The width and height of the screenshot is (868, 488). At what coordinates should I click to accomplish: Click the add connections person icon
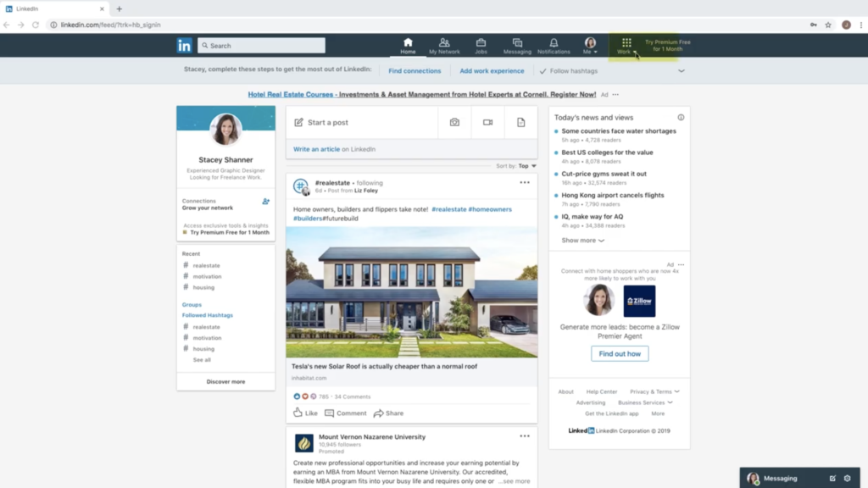pyautogui.click(x=265, y=202)
